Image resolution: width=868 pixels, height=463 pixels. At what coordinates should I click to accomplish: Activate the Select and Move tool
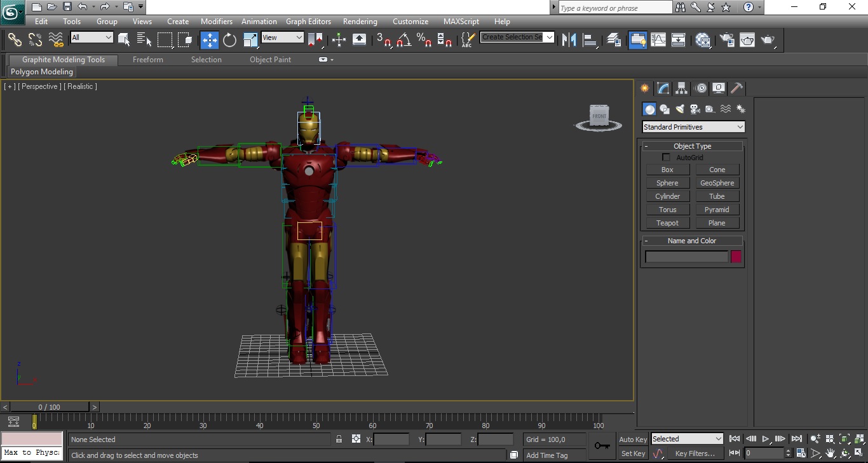(210, 40)
